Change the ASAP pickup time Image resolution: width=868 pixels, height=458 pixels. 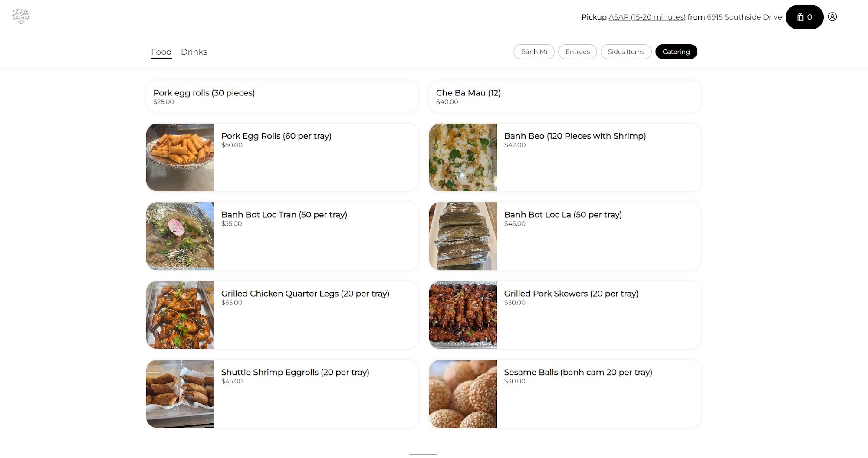[647, 17]
